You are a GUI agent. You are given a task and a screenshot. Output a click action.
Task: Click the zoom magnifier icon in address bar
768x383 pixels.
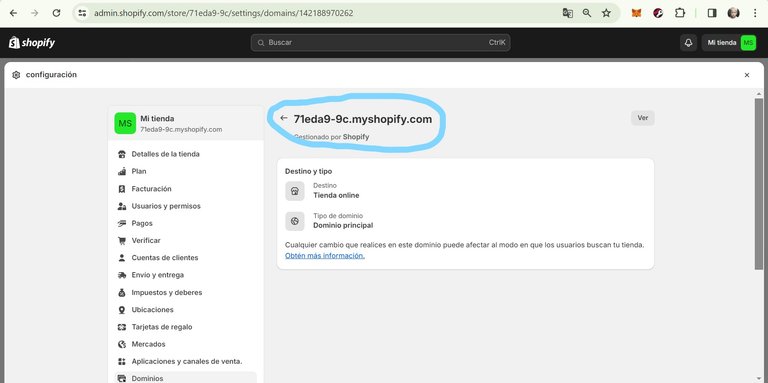click(587, 13)
